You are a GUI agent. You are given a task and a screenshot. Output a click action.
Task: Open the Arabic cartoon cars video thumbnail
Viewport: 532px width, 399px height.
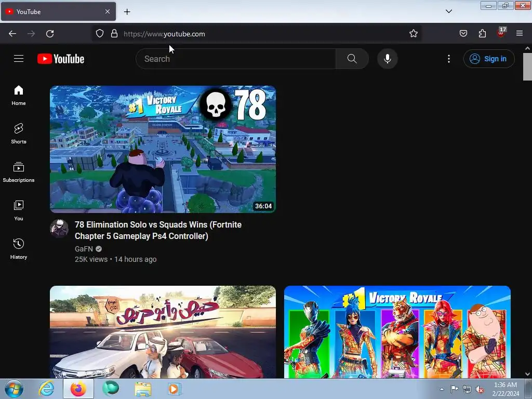coord(163,332)
